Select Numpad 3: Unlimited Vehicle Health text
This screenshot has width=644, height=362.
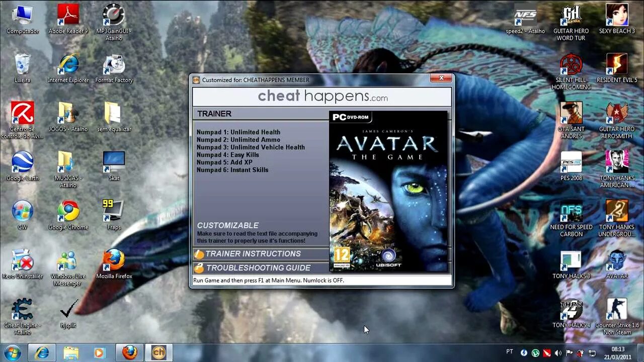251,147
